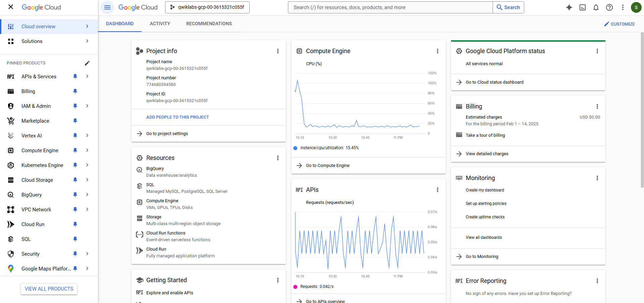Open the help question mark icon
This screenshot has width=644, height=303.
tap(609, 7)
